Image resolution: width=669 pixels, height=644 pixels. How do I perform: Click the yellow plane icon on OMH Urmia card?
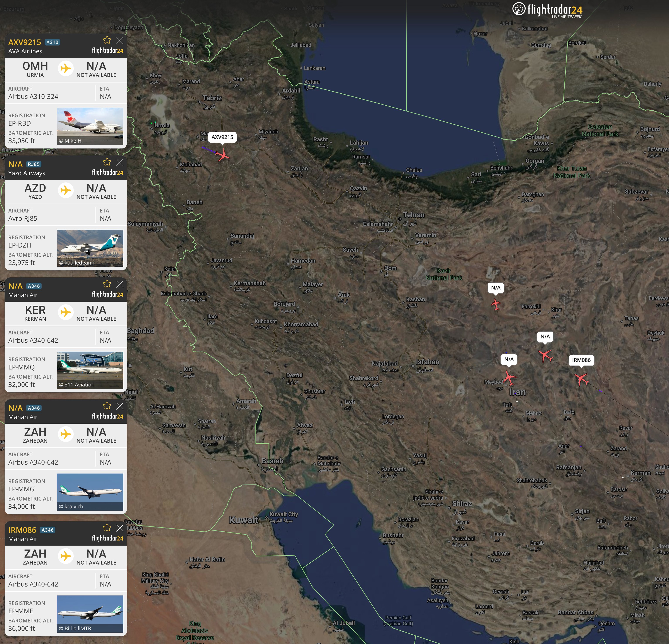tap(66, 68)
